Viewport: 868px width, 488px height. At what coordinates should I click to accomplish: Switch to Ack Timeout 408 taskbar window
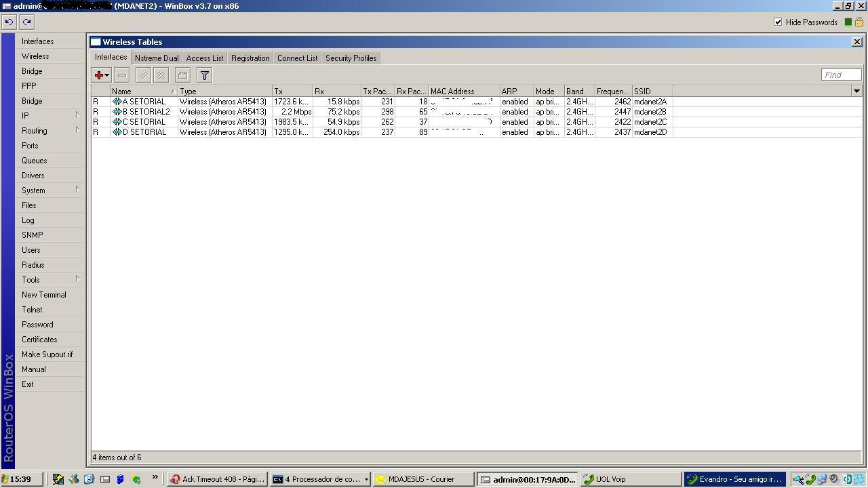coord(218,479)
